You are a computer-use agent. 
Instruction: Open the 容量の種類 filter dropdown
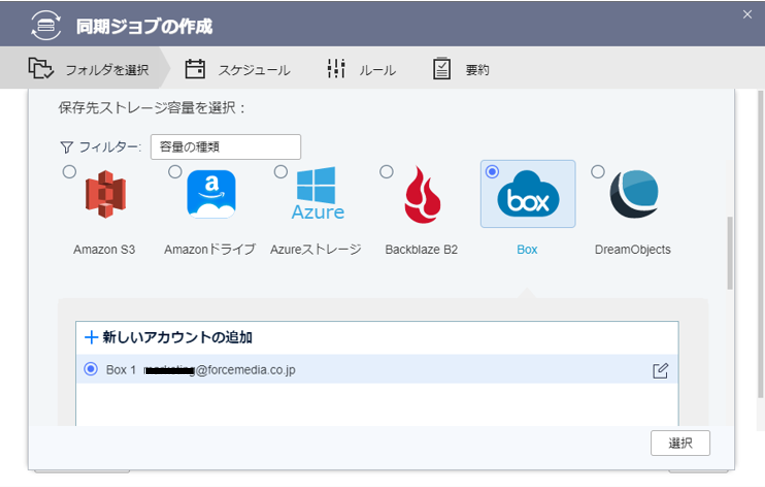(x=225, y=147)
